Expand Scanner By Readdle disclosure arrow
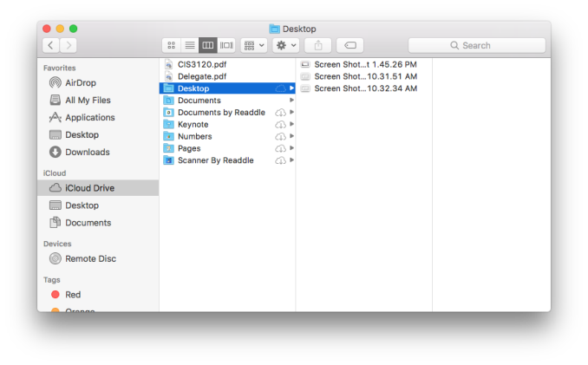Image resolution: width=588 pixels, height=365 pixels. [291, 160]
